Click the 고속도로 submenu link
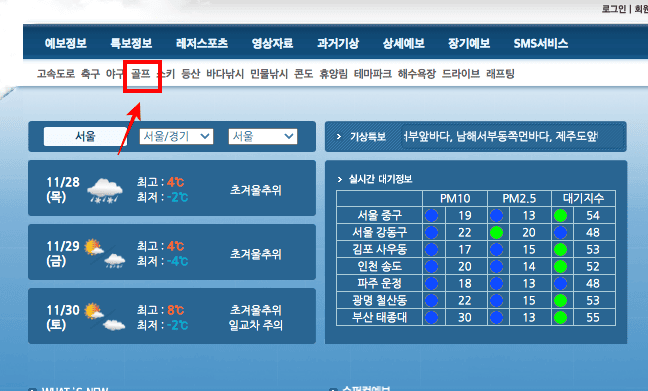This screenshot has width=648, height=391. point(56,74)
